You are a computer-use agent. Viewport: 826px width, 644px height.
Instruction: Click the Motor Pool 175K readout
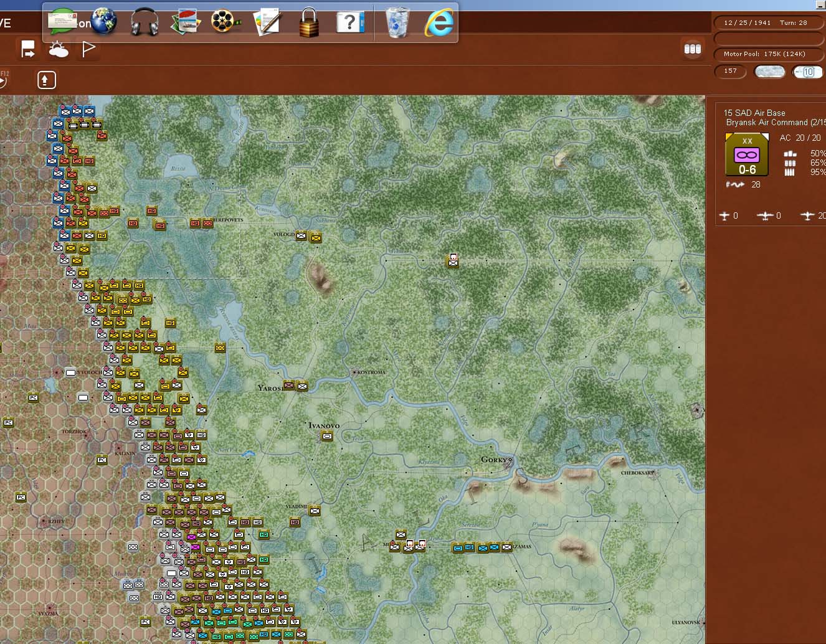[x=769, y=54]
